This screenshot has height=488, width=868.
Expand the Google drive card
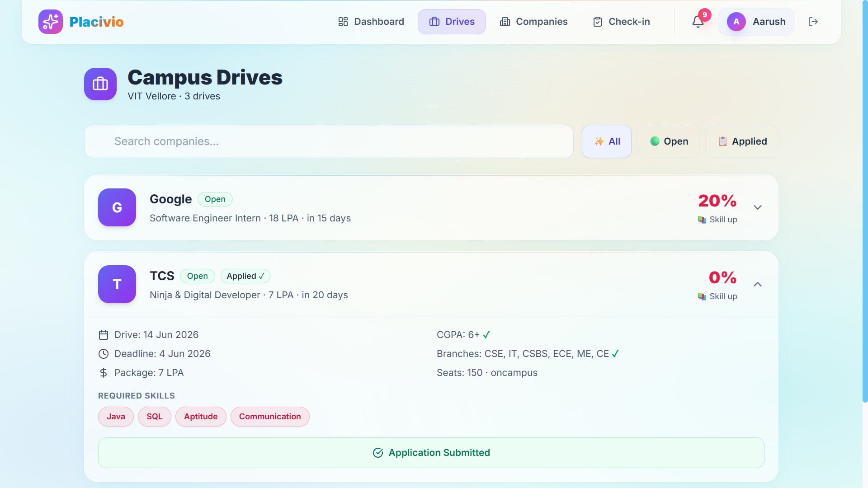[758, 207]
